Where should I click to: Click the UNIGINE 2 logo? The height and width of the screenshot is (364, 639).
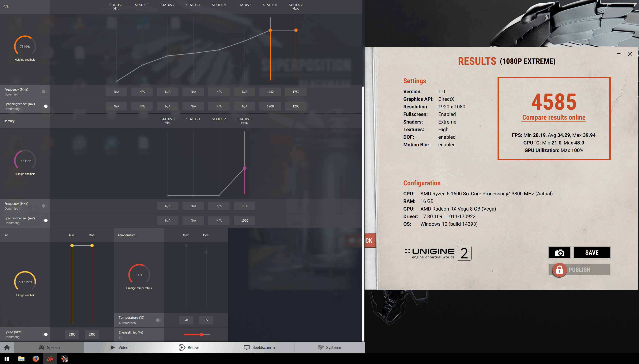(x=438, y=253)
